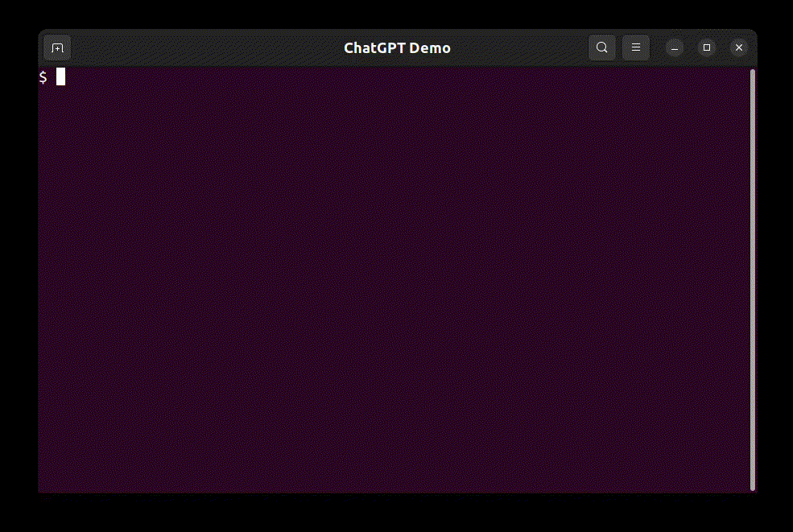Click the ChatGPT Demo title text
This screenshot has height=532, width=793.
397,48
